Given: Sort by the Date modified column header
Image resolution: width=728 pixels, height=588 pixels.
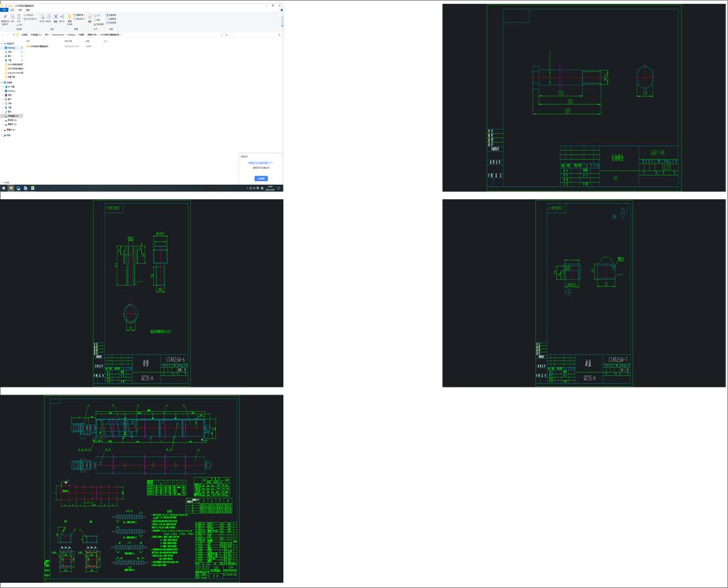Looking at the screenshot, I should 68,41.
